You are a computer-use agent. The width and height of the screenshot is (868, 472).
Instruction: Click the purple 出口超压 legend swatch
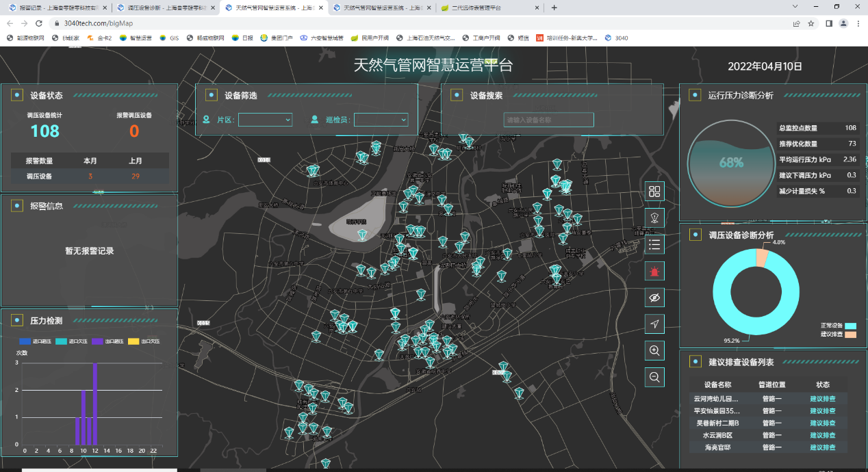point(97,341)
